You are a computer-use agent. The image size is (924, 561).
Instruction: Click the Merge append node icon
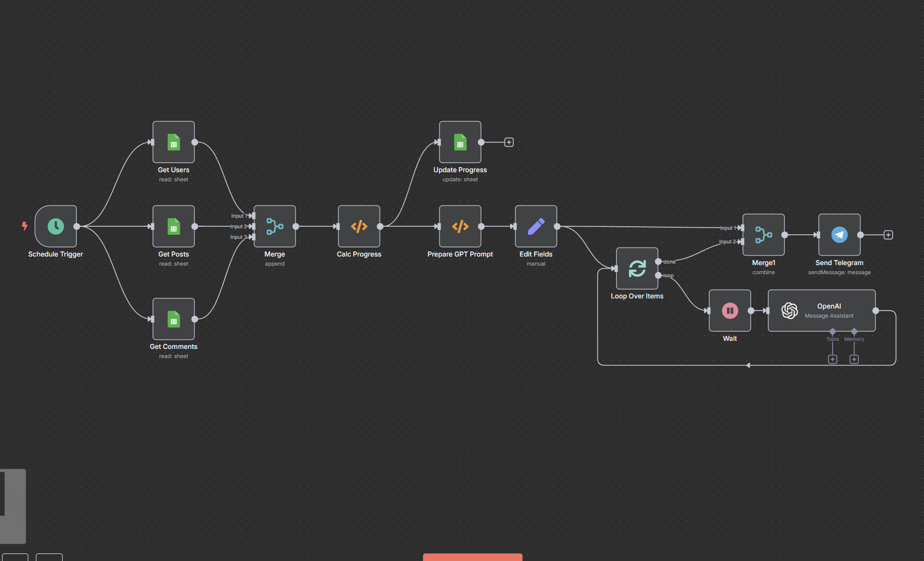275,226
